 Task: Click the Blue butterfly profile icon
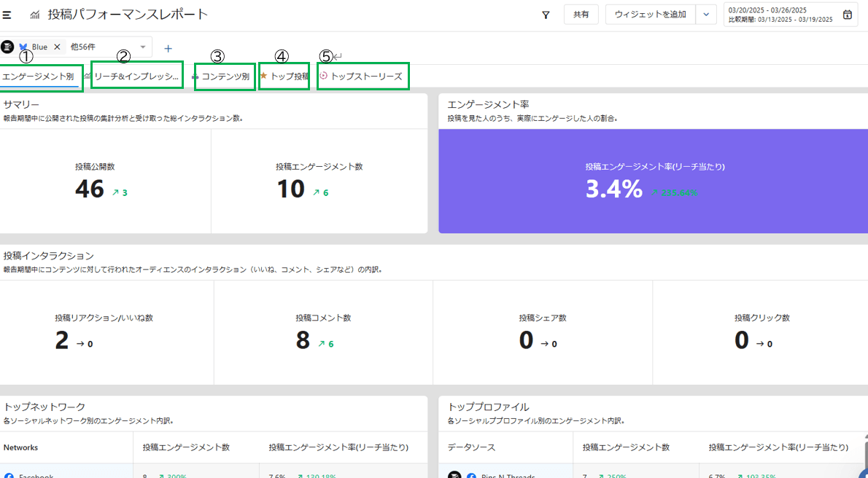24,47
